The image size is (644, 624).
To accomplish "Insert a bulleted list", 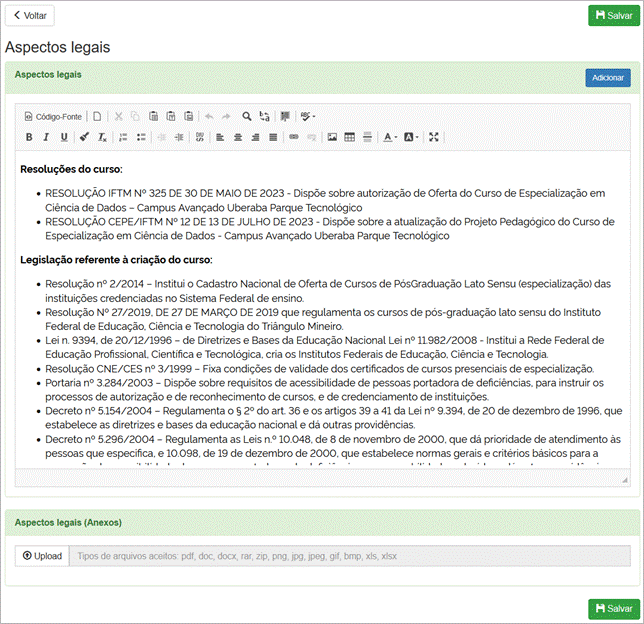I will [141, 137].
